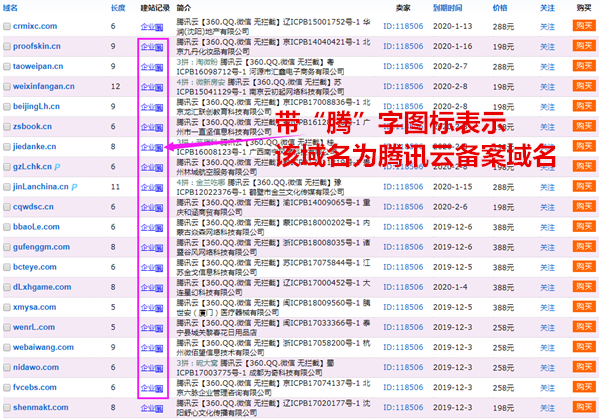Sort by the 域名 column header
Viewport: 600px width, 419px height.
coord(10,8)
